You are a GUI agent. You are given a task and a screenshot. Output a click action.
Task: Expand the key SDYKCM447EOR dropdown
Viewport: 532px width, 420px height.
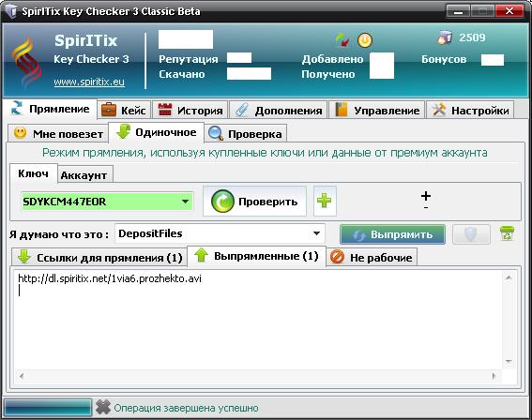(x=185, y=202)
